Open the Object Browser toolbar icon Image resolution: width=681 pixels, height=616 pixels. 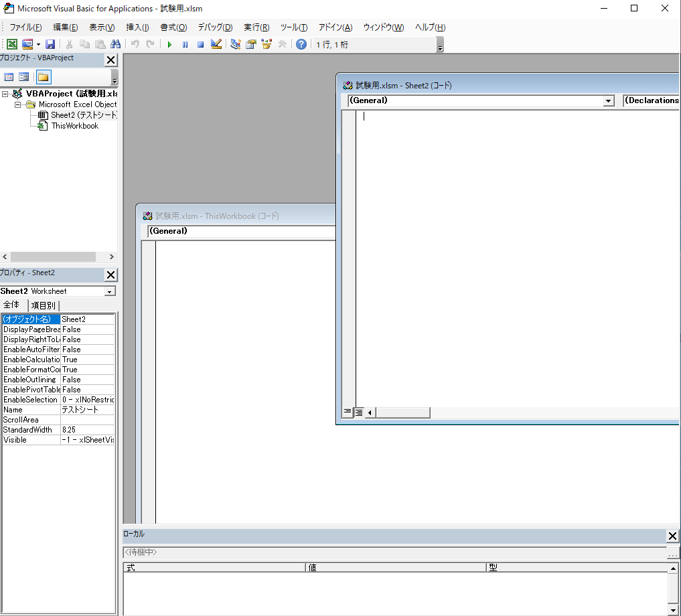pyautogui.click(x=267, y=44)
